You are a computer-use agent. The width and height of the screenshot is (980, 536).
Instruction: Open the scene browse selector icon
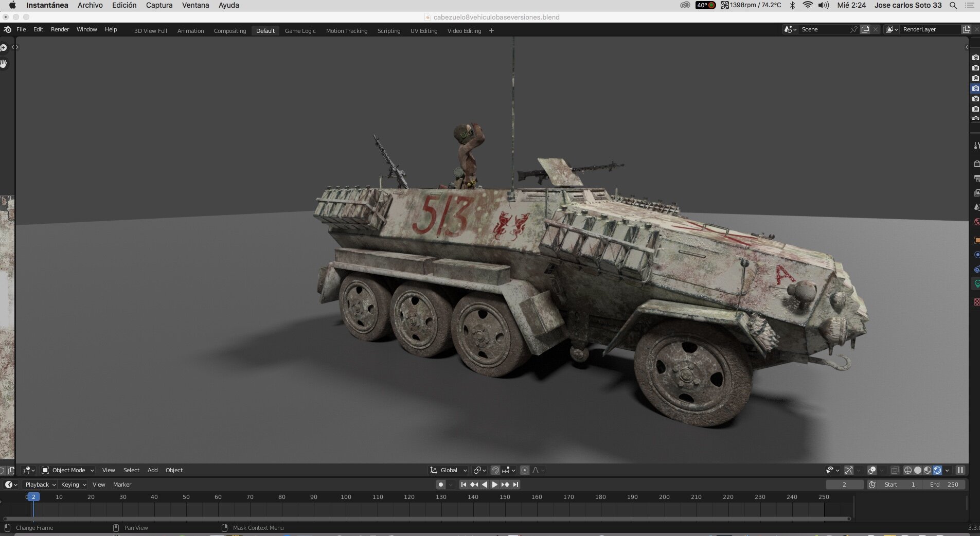click(790, 29)
